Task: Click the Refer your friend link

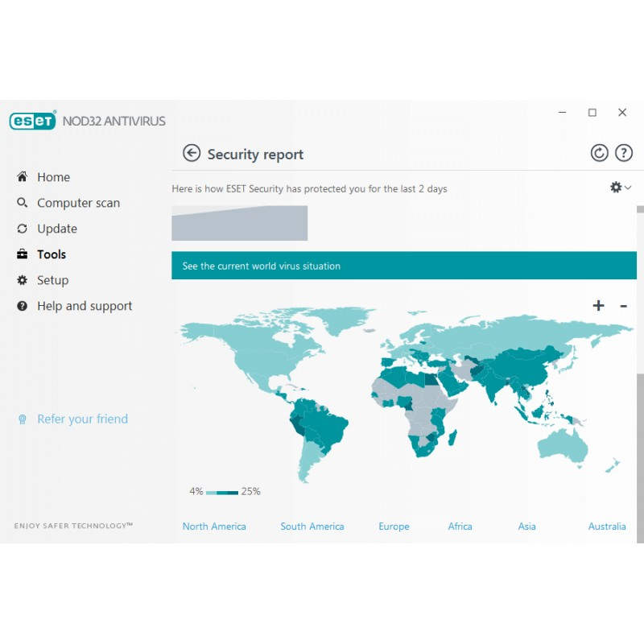Action: tap(82, 419)
